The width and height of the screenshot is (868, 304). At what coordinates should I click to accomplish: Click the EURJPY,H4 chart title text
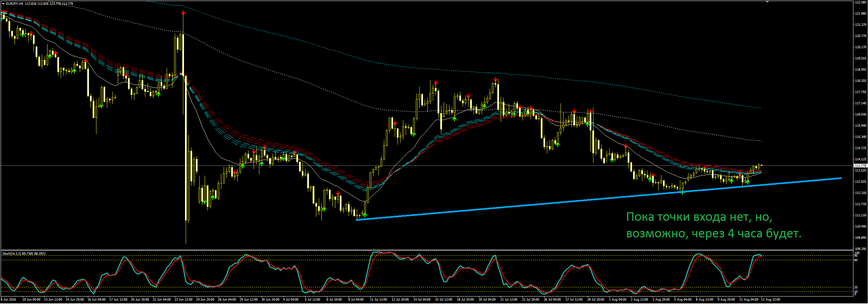pos(15,4)
